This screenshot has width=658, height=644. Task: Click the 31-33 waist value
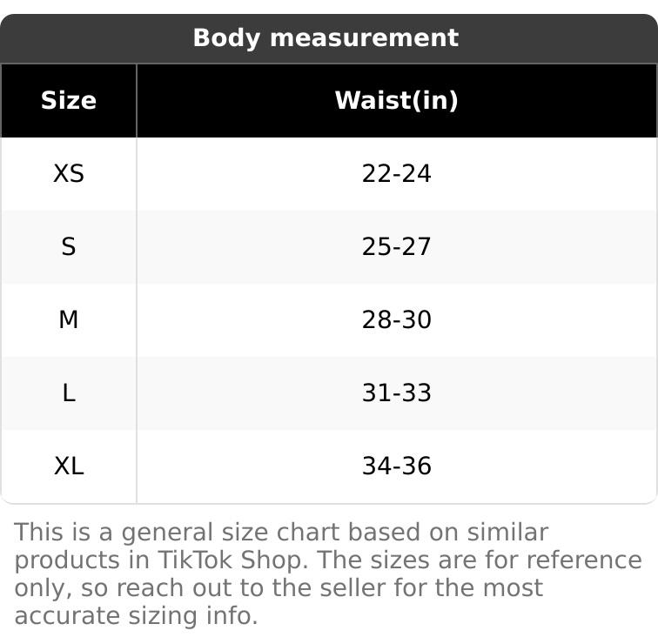(396, 393)
